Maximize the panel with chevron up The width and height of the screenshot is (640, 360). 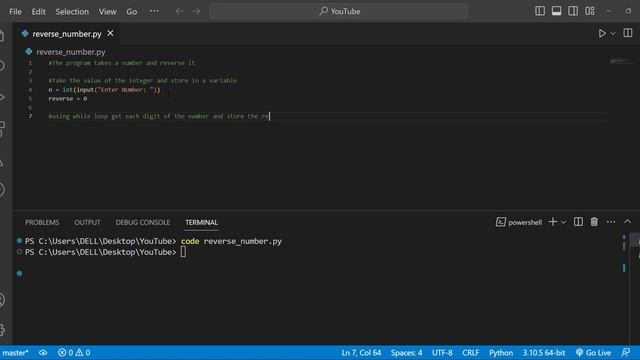point(627,221)
